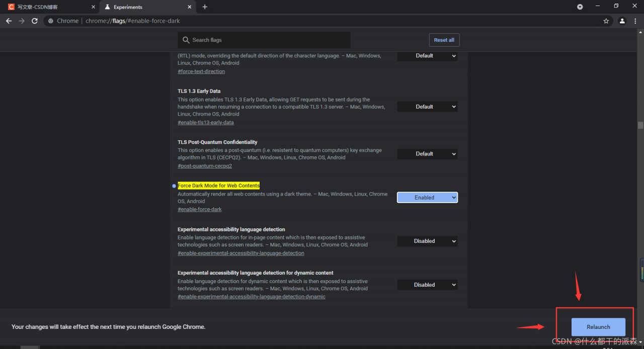Open the TLS 1.3 Early Data dropdown

(428, 107)
